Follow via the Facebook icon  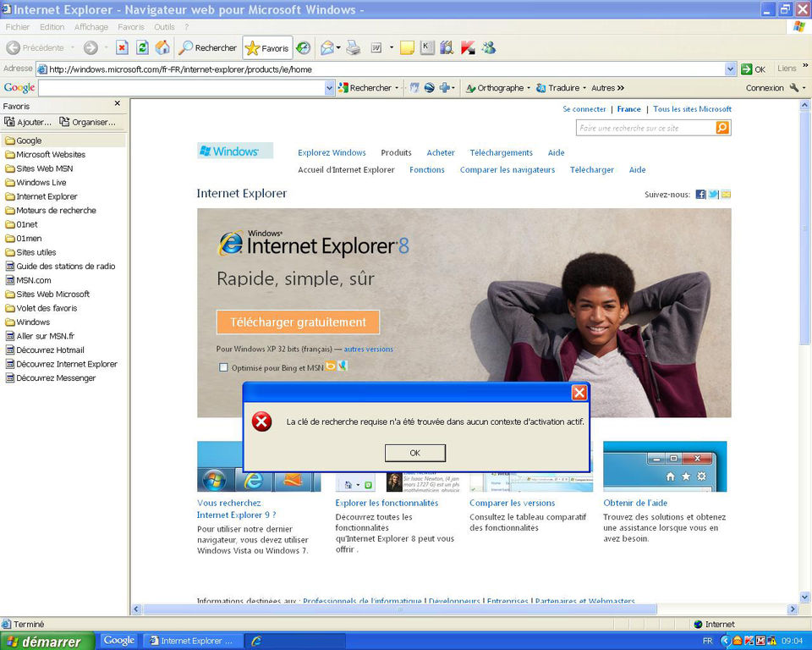click(x=700, y=194)
